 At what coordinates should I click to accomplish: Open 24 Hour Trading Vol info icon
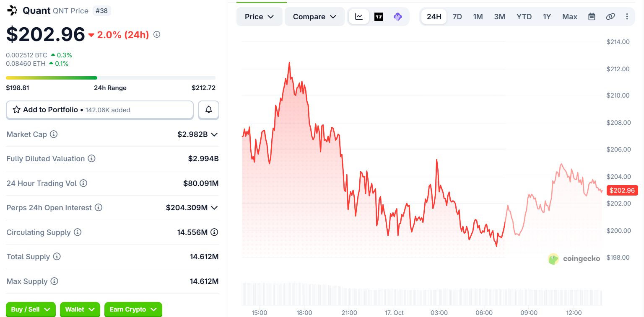tap(83, 183)
